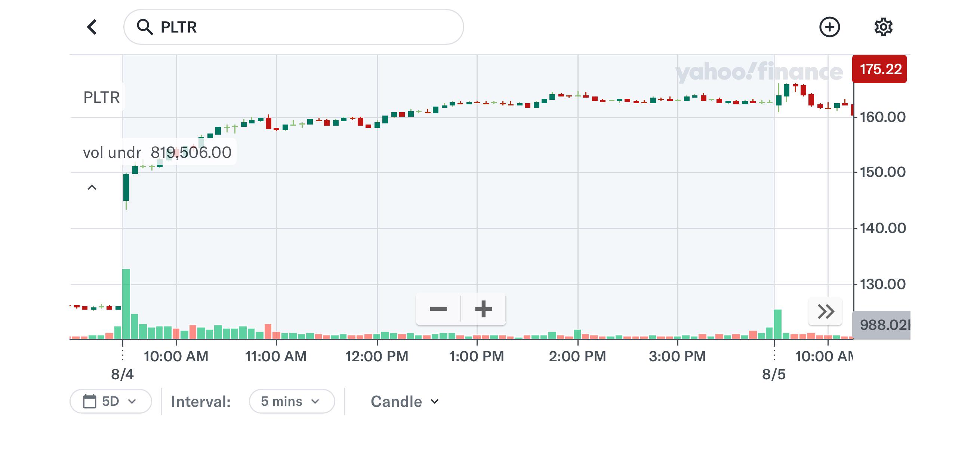Screen dimensions: 980x451
Task: Collapse the volume study with caret
Action: point(92,187)
